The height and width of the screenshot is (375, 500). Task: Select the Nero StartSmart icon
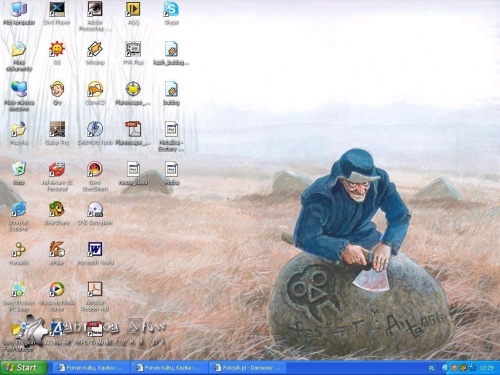tap(95, 176)
